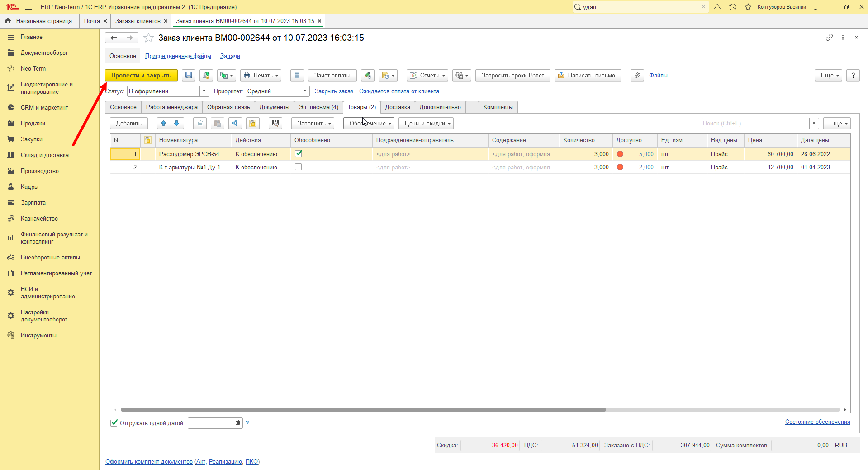The height and width of the screenshot is (470, 868).
Task: Open Приоритет dropdown
Action: coord(305,91)
